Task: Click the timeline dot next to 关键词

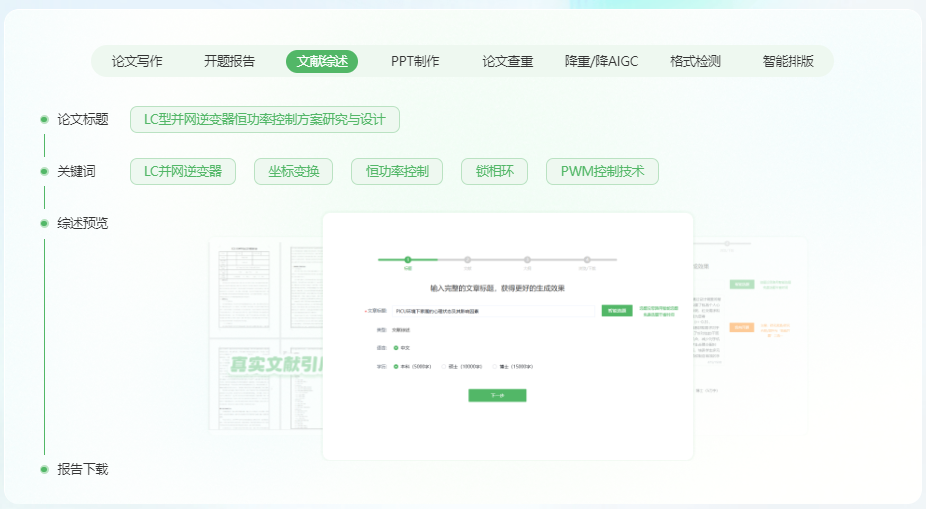Action: (44, 171)
